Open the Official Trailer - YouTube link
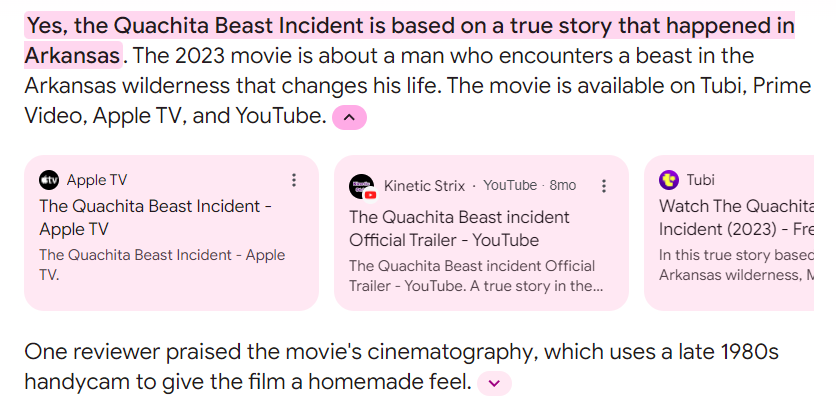The image size is (836, 416). [459, 228]
